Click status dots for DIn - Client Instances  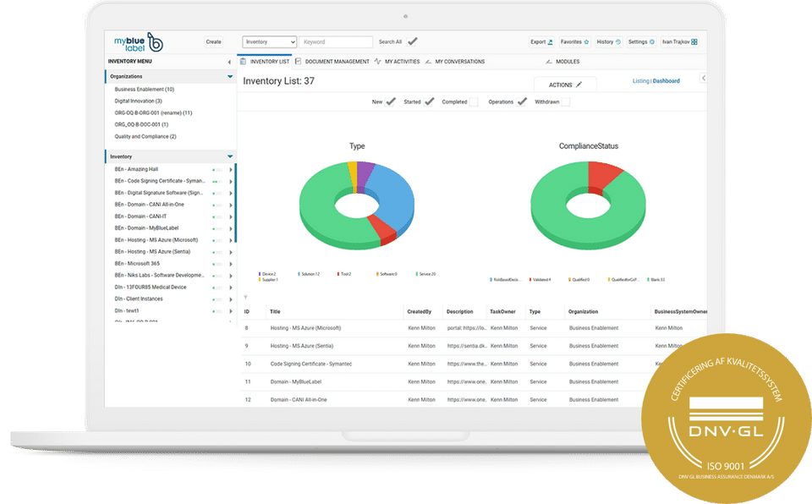point(217,299)
